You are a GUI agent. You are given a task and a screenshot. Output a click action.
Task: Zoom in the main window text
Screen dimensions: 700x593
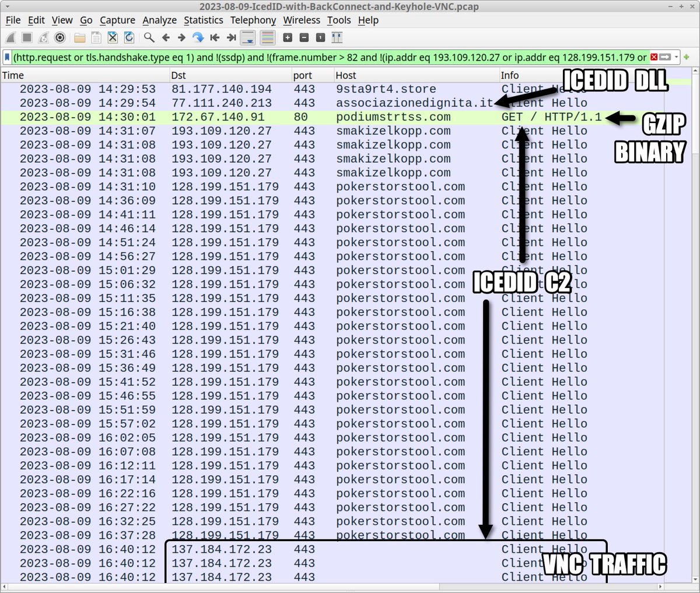(x=288, y=38)
